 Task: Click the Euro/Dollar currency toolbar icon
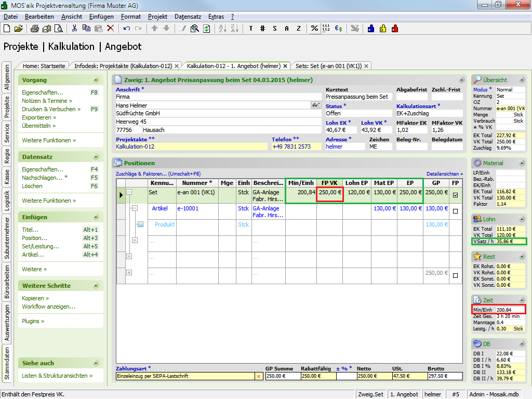coord(338,29)
